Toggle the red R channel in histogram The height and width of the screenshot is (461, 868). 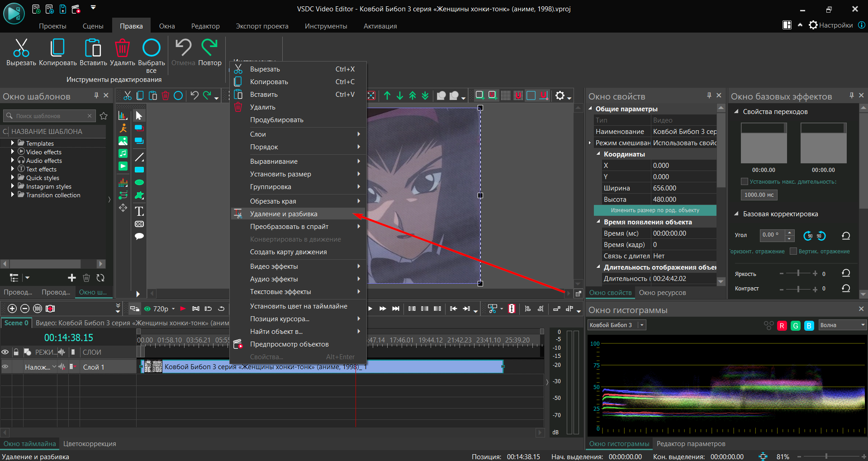click(782, 325)
